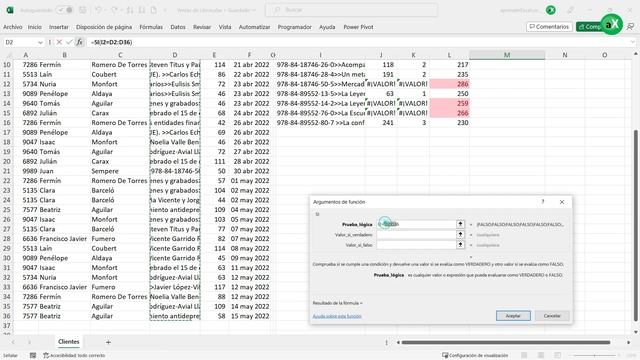The height and width of the screenshot is (360, 640).
Task: Click the Aceptar button
Action: tap(513, 316)
